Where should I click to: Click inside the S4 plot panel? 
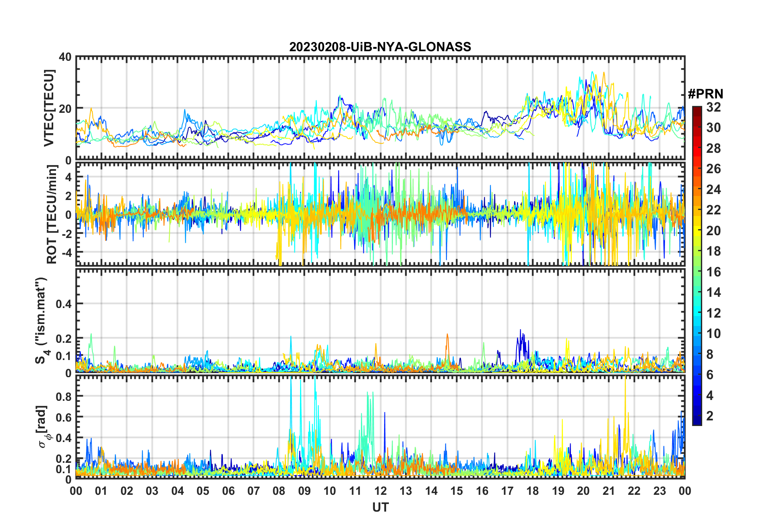[380, 320]
